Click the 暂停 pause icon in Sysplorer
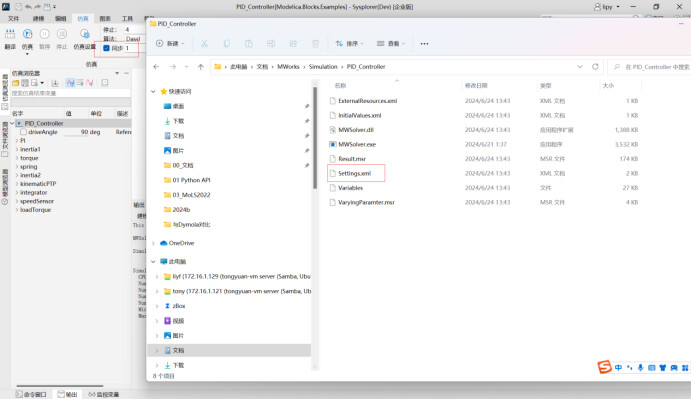This screenshot has width=691, height=399. pyautogui.click(x=45, y=34)
